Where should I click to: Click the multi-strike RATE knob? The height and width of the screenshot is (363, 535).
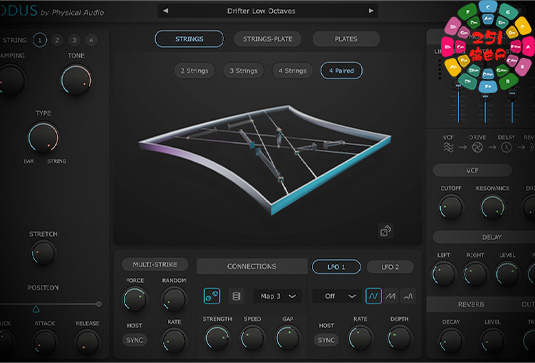(x=174, y=340)
